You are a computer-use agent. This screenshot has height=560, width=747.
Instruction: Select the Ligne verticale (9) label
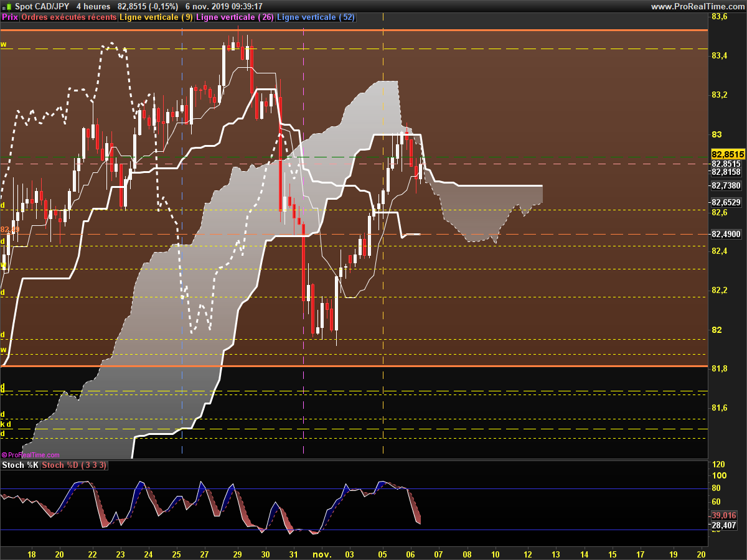coord(156,17)
